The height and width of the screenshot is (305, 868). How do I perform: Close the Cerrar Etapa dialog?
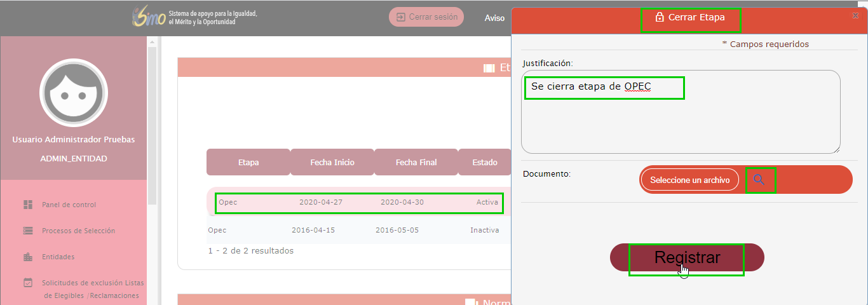click(x=854, y=15)
